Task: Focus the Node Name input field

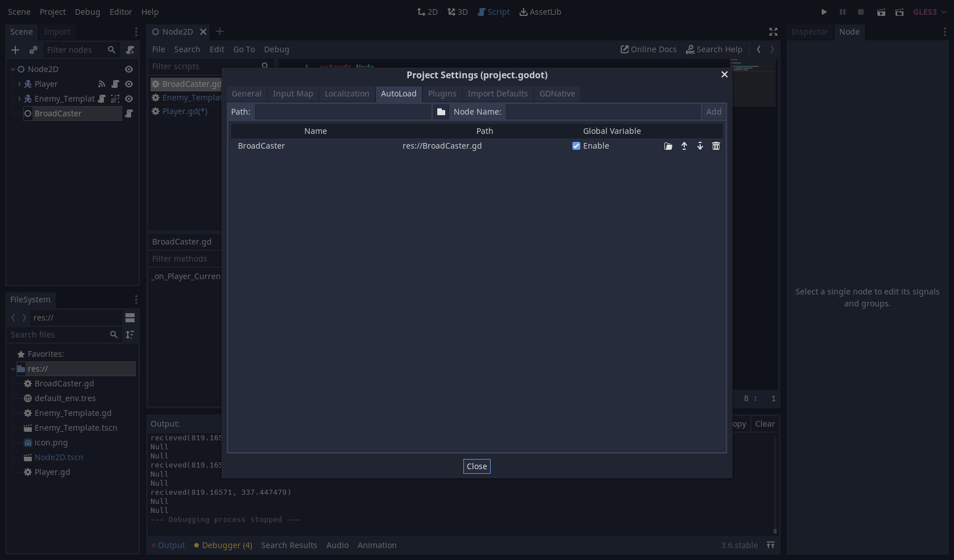Action: 603,112
